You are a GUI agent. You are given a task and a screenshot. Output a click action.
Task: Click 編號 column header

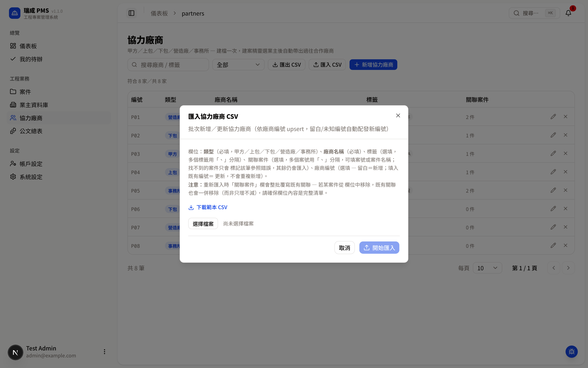(137, 100)
